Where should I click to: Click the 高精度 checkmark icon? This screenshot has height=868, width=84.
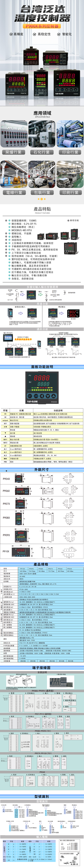(x=11, y=34)
